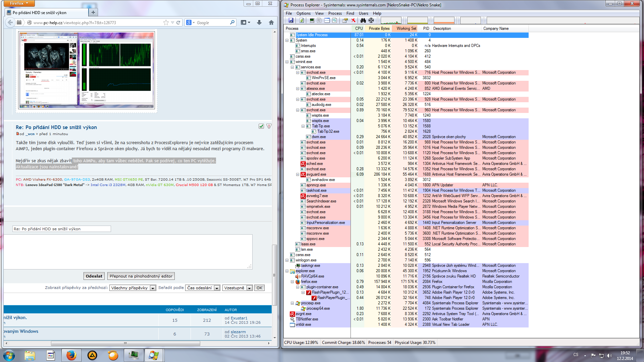
Task: Click the quick reply message text area
Action: (x=128, y=252)
